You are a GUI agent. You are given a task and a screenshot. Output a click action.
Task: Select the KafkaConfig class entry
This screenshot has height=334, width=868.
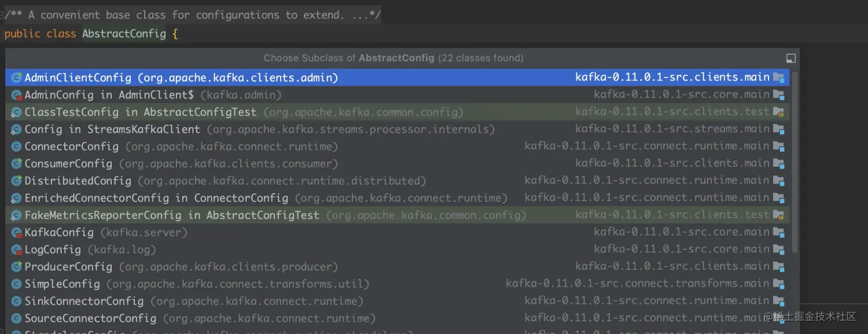[398, 232]
